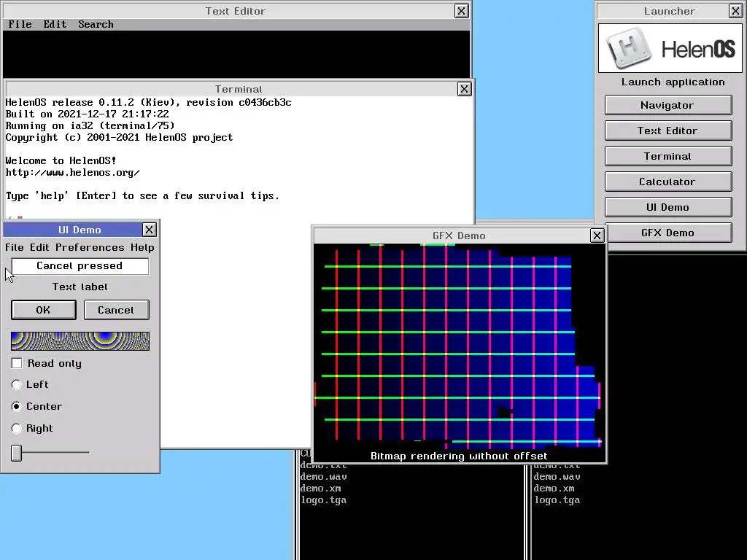Screen dimensions: 747x560
Task: Click the 'Built on 2021-12-17' line in Terminal
Action: (x=88, y=114)
